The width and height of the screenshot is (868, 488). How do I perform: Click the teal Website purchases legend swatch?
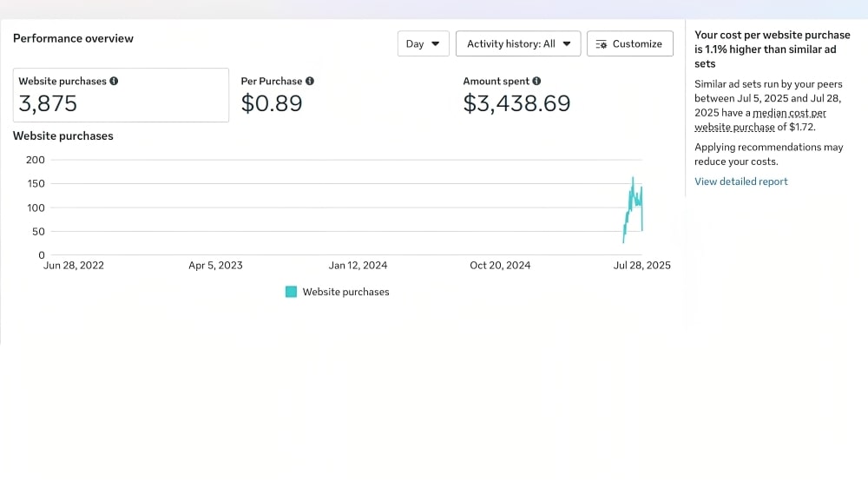click(292, 292)
